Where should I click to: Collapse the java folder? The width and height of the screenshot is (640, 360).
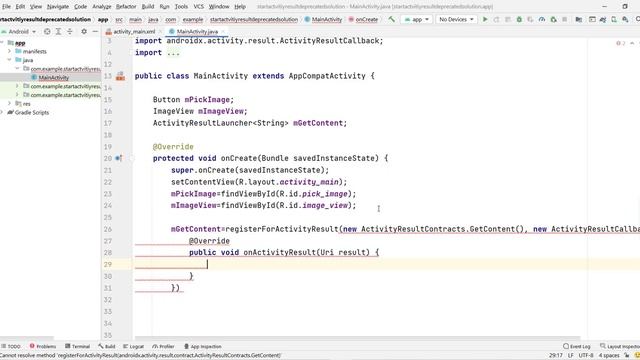[x=9, y=60]
